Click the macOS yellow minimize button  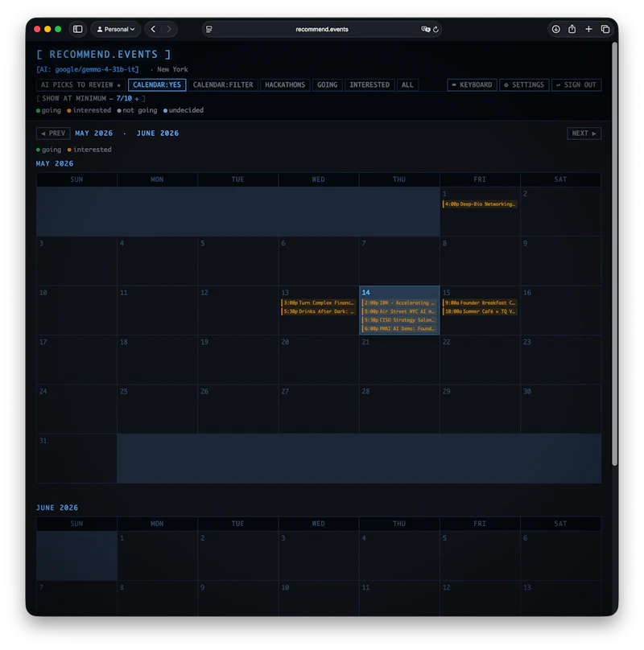47,29
